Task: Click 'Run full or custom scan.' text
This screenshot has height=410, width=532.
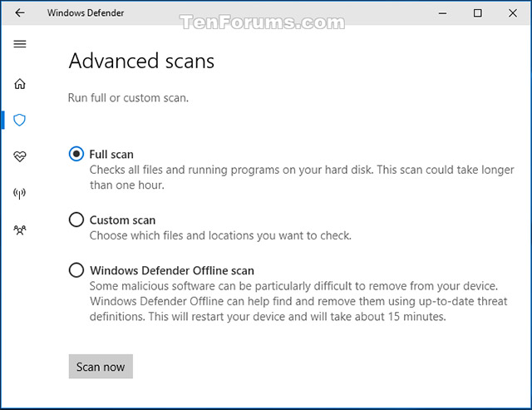Action: pos(128,98)
